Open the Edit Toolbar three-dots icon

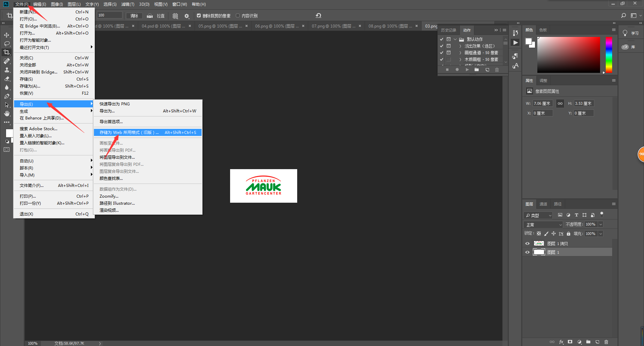point(7,122)
